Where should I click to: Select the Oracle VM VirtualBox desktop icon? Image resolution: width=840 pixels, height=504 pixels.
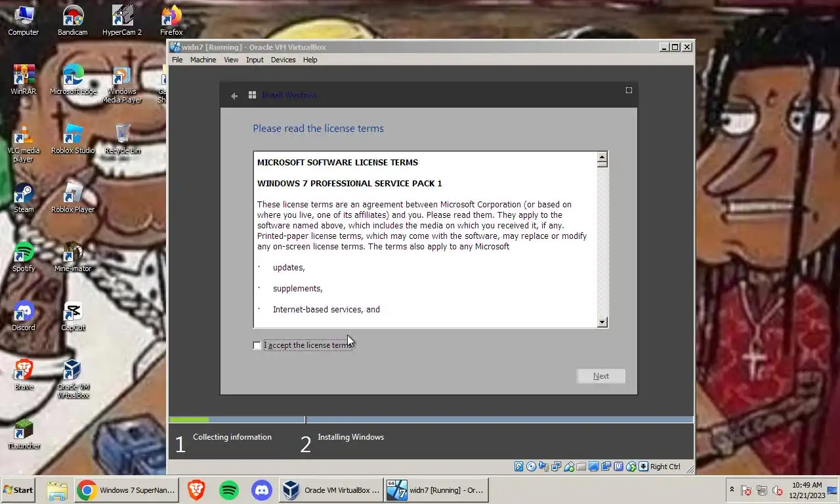73,379
